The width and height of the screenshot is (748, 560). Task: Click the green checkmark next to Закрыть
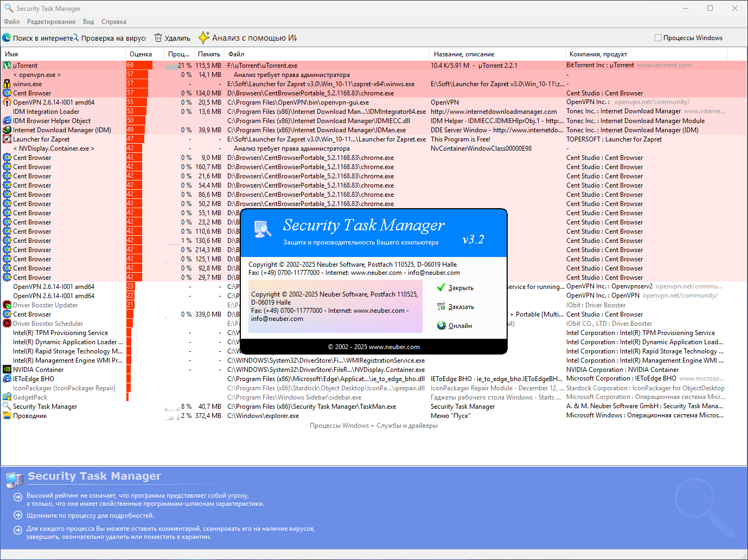(x=441, y=288)
